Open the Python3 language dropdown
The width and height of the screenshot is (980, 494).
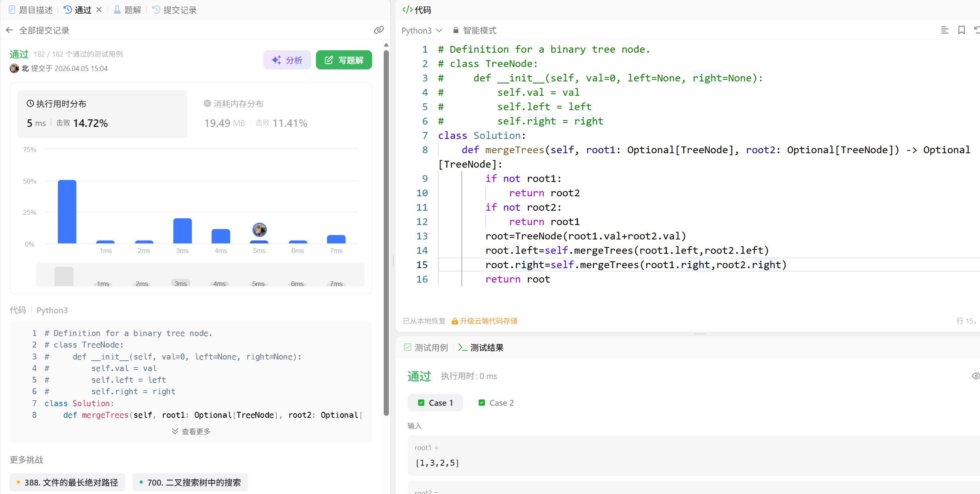[422, 30]
